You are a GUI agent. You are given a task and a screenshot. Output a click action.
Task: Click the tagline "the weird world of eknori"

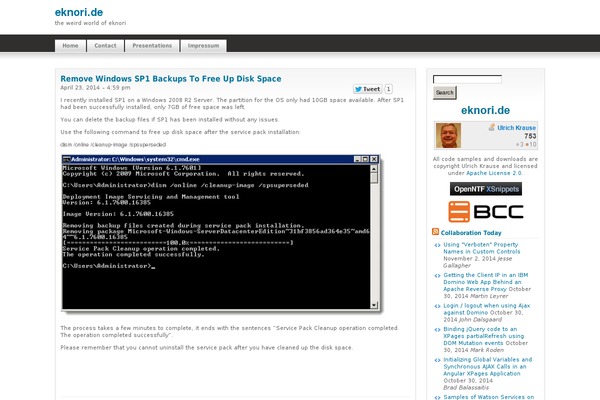90,23
